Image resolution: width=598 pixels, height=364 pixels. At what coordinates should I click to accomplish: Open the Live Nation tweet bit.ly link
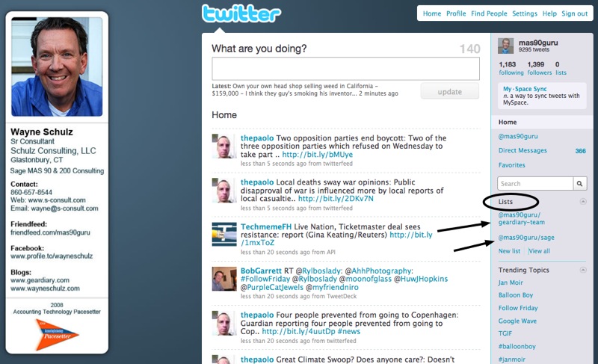click(410, 235)
